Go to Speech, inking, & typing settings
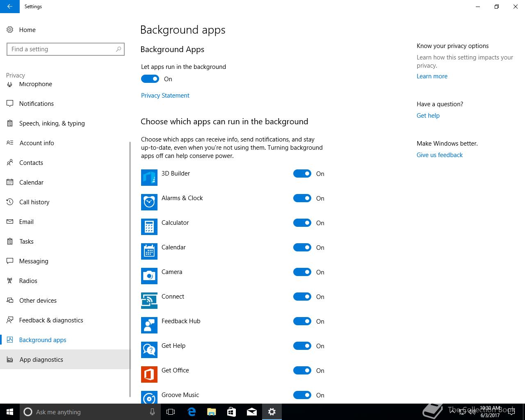This screenshot has width=525, height=420. (x=52, y=123)
